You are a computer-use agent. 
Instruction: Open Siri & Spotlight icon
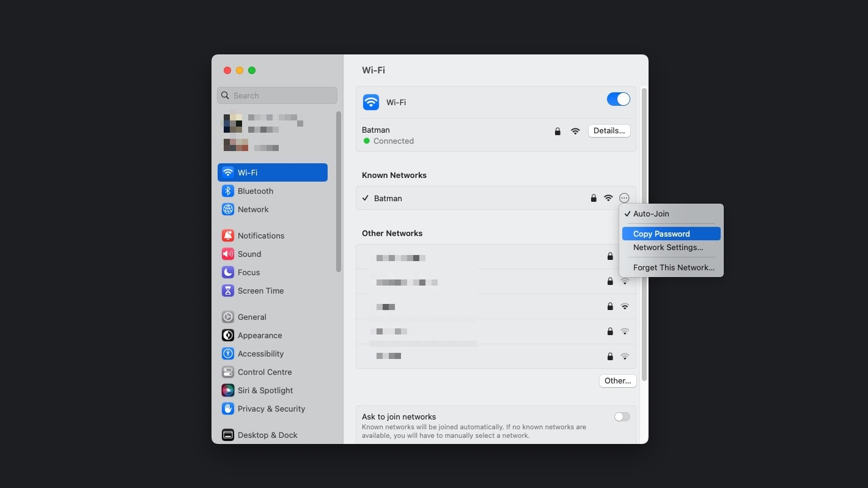tap(227, 390)
